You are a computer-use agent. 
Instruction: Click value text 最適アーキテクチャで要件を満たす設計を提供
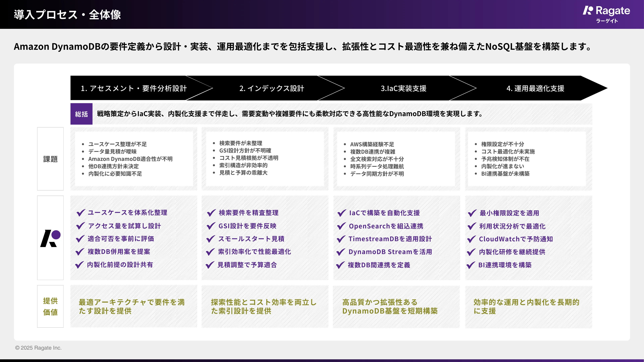point(132,307)
